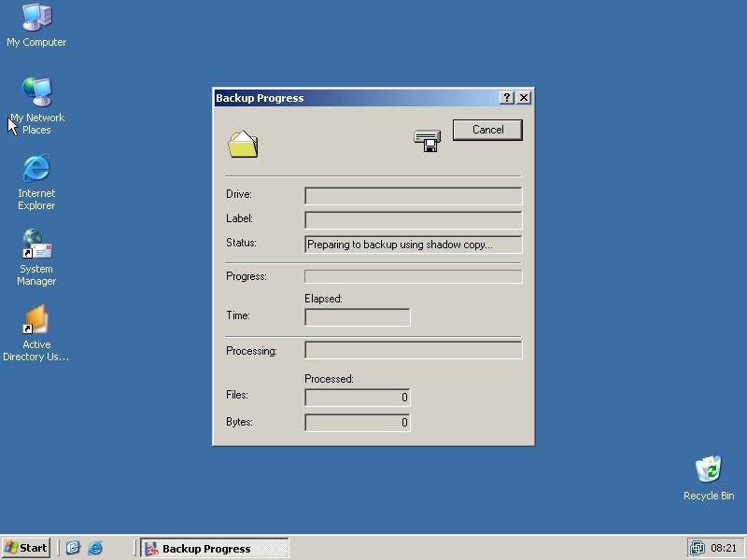Open the Start menu

(x=26, y=548)
